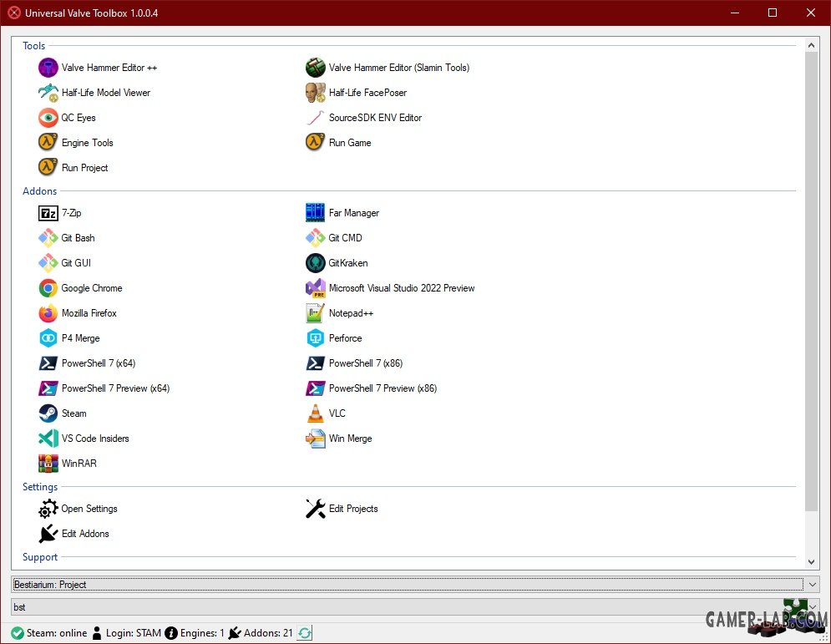Open the QC Eyes icon
The width and height of the screenshot is (831, 644).
tap(48, 118)
